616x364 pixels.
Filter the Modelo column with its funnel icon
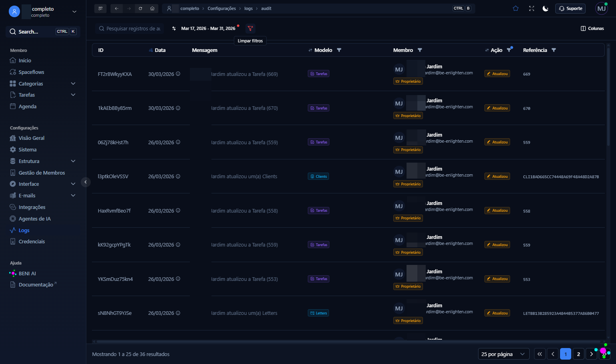pyautogui.click(x=339, y=50)
